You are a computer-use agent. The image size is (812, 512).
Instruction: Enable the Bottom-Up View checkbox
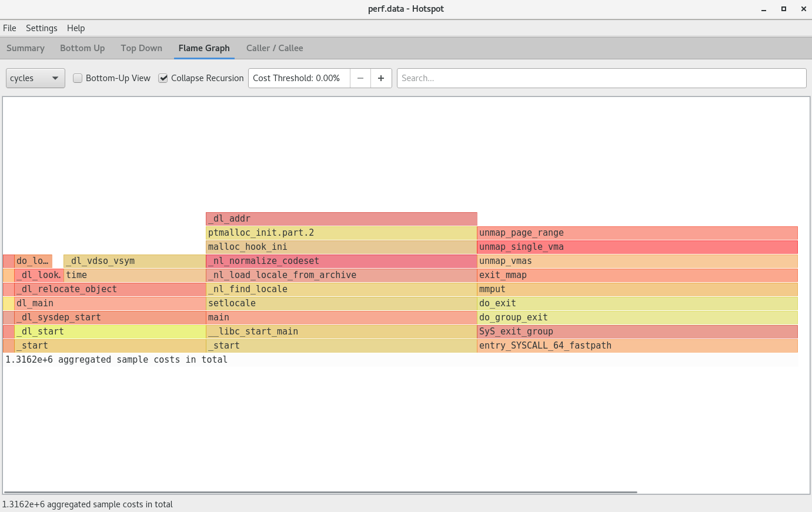click(x=78, y=78)
